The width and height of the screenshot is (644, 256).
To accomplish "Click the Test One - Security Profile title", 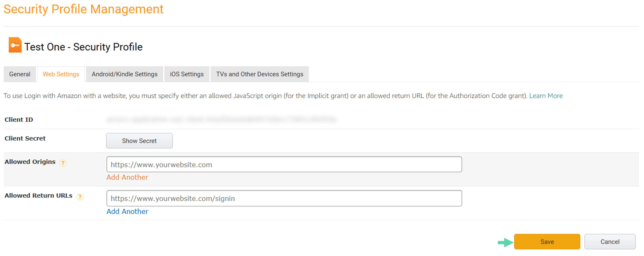I will pos(83,47).
